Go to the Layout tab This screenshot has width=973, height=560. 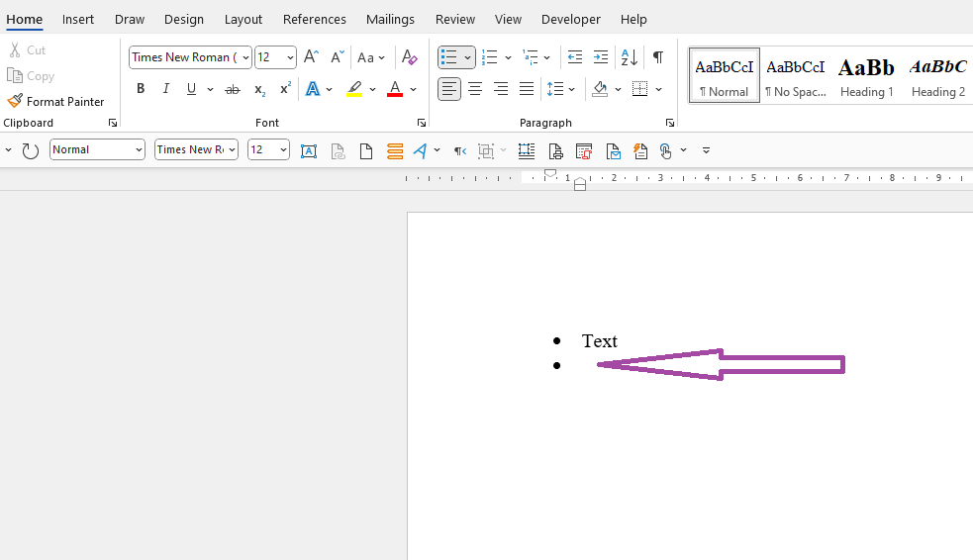pyautogui.click(x=243, y=19)
